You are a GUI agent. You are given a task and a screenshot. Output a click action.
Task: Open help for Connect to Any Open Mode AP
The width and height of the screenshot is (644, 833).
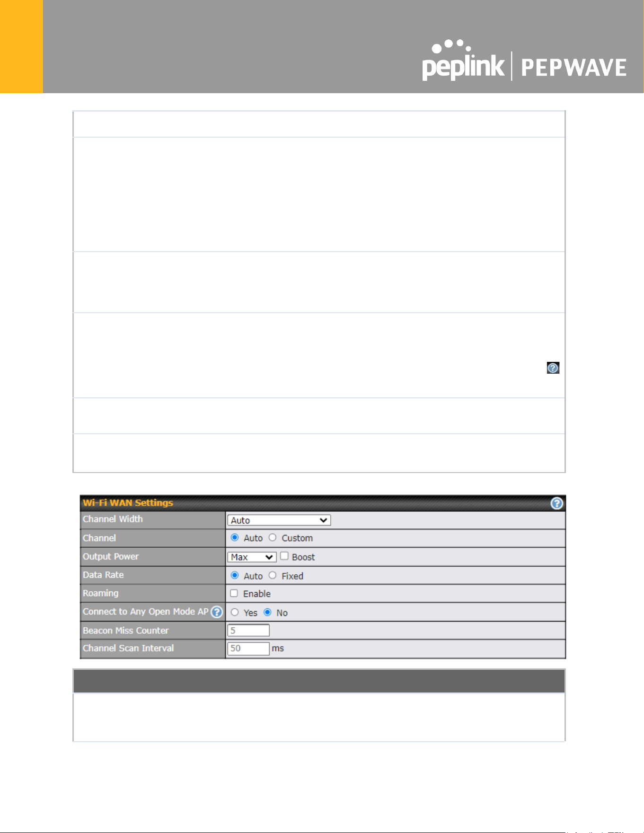coord(216,612)
